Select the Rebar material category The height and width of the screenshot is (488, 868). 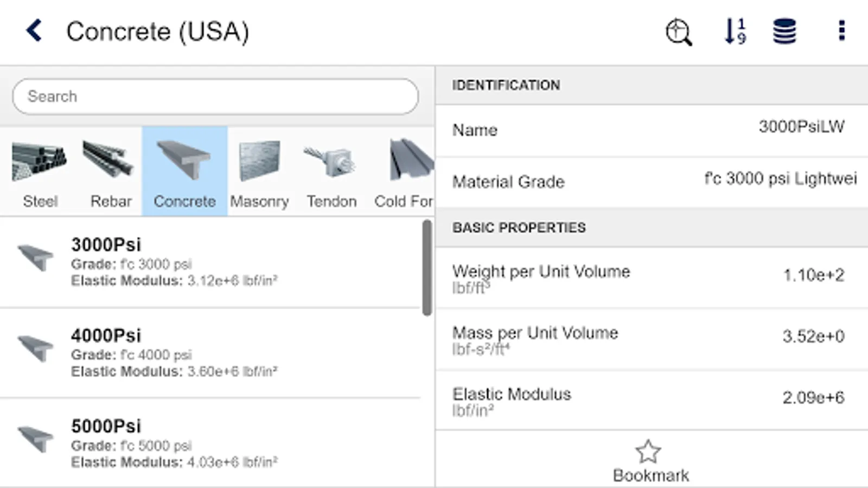click(110, 172)
